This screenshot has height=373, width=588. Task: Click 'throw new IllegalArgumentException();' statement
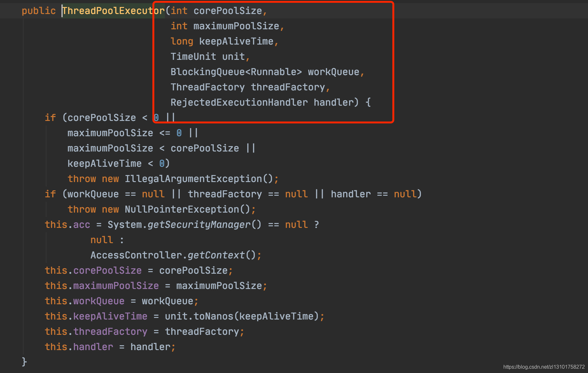(x=173, y=179)
